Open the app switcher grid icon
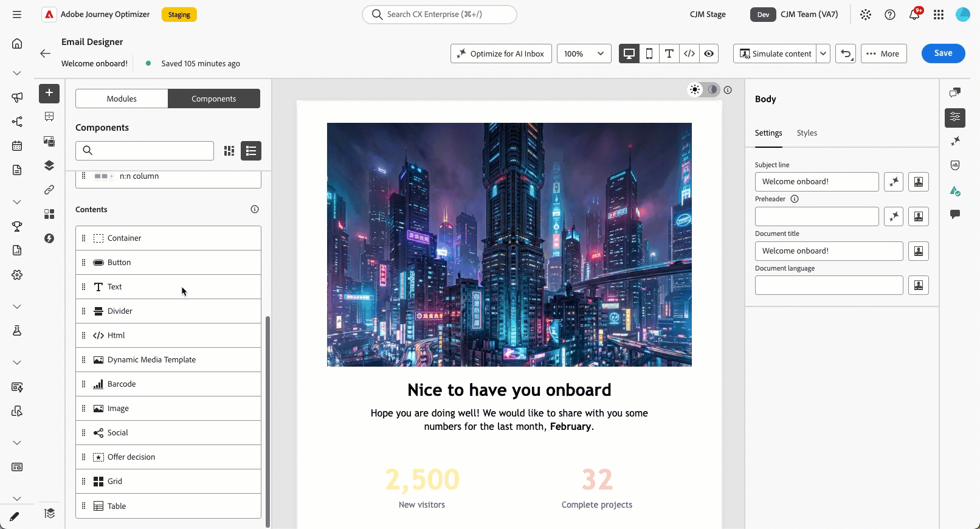 [x=939, y=15]
